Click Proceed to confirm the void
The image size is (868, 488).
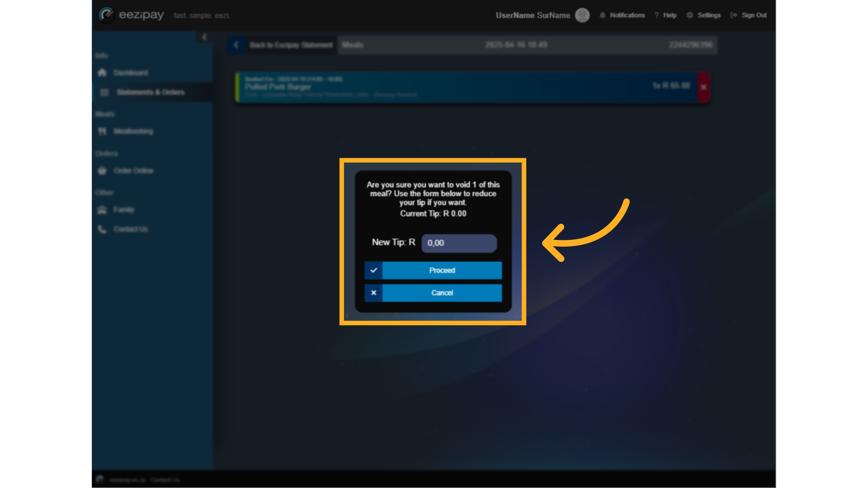coord(442,270)
